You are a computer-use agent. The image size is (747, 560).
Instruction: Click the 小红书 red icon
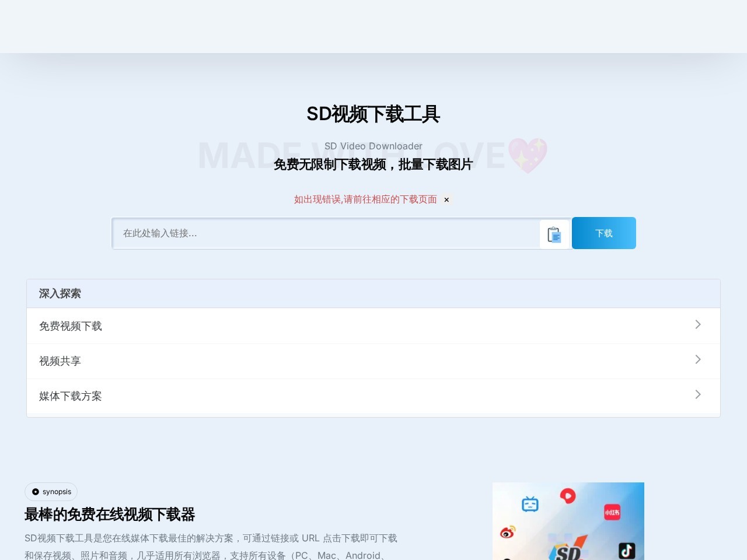pos(612,512)
